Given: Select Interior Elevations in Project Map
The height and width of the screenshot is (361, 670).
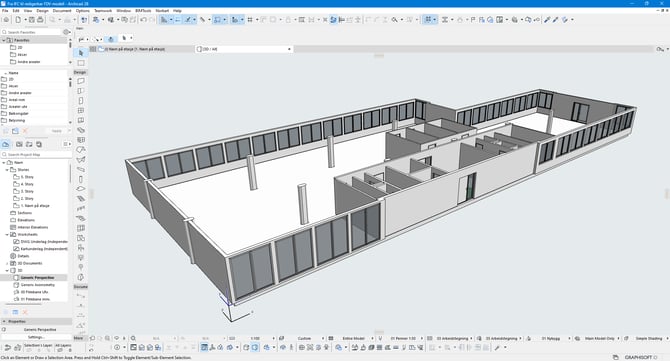Looking at the screenshot, I should (33, 227).
